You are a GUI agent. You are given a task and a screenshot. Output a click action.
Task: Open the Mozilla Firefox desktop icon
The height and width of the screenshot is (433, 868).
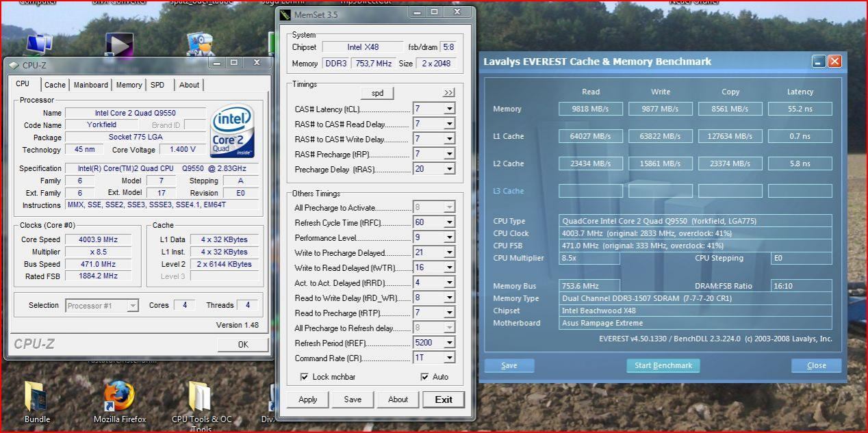click(120, 396)
